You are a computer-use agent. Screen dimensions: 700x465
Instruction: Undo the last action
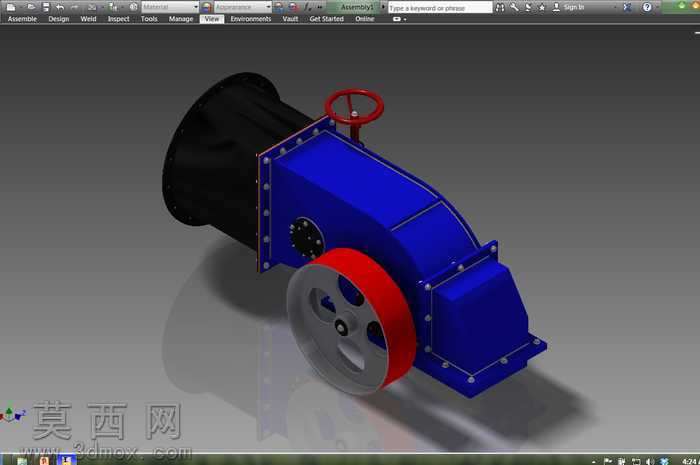pos(60,8)
